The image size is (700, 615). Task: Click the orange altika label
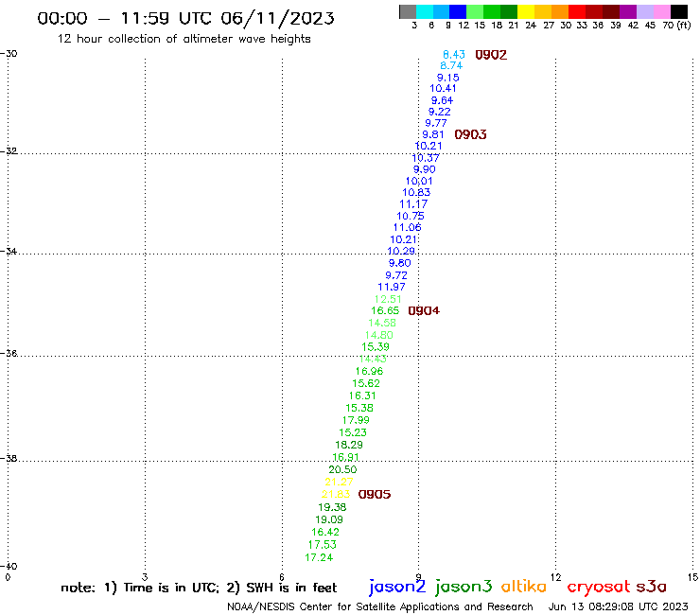pos(524,586)
